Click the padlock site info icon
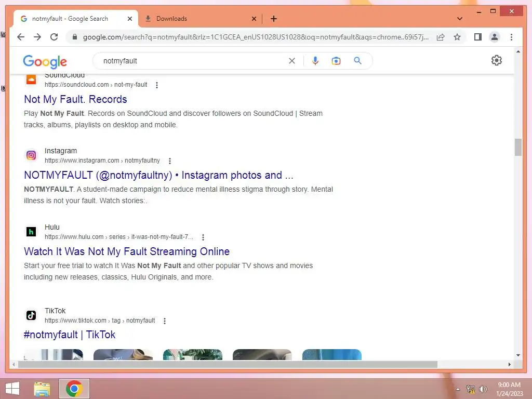 [x=75, y=37]
